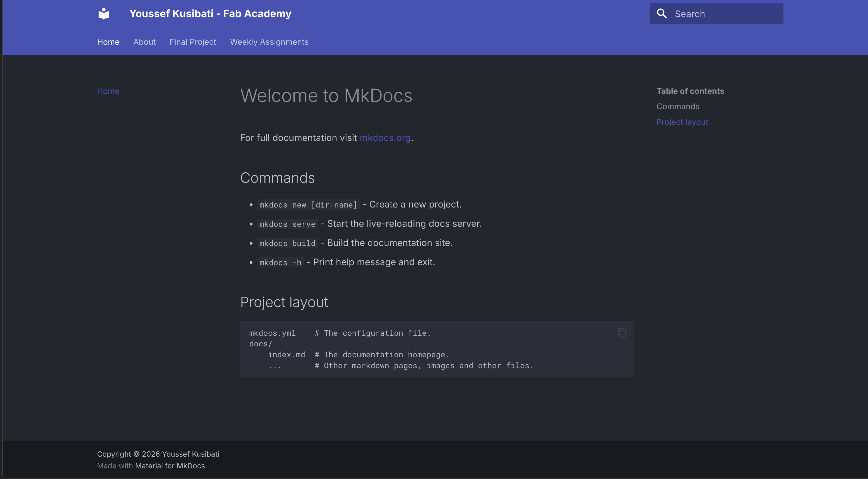Jump to Commands in the table of contents
The image size is (868, 479).
tap(678, 106)
